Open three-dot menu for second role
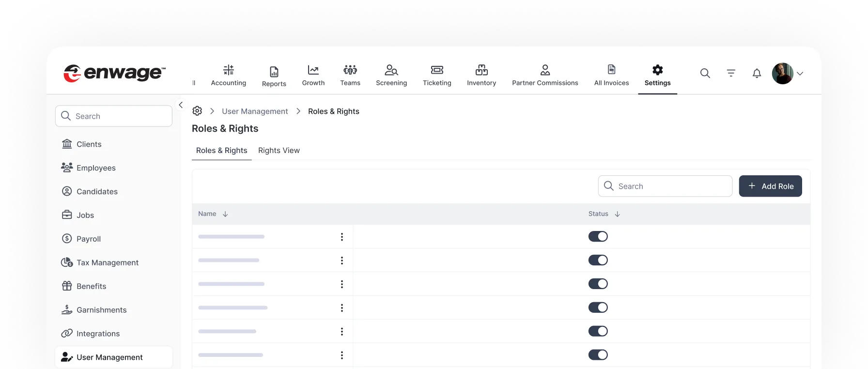 pyautogui.click(x=342, y=261)
